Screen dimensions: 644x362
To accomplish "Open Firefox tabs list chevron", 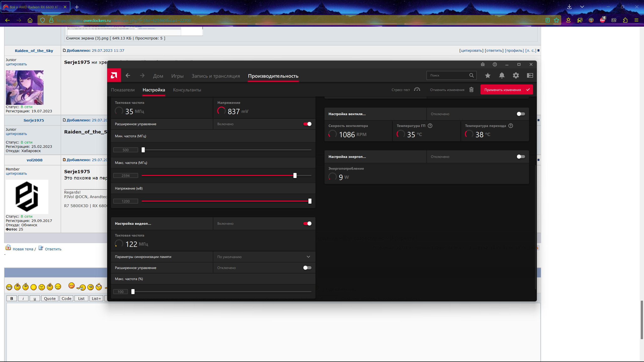I will tap(582, 7).
